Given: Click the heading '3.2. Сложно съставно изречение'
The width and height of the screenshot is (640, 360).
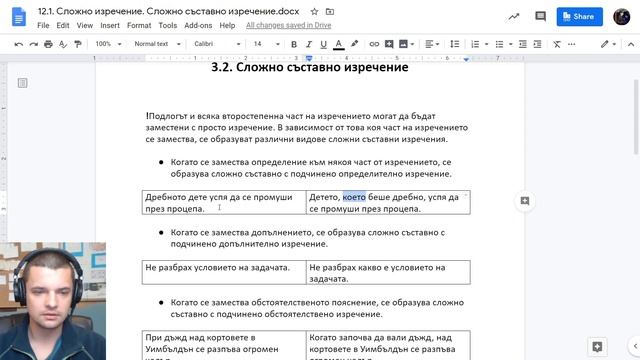Looking at the screenshot, I should pyautogui.click(x=309, y=67).
